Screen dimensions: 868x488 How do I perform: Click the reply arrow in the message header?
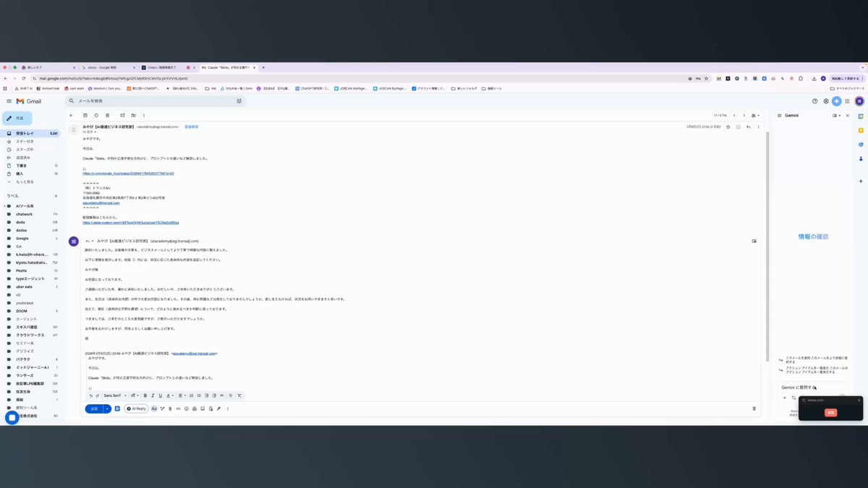(748, 127)
